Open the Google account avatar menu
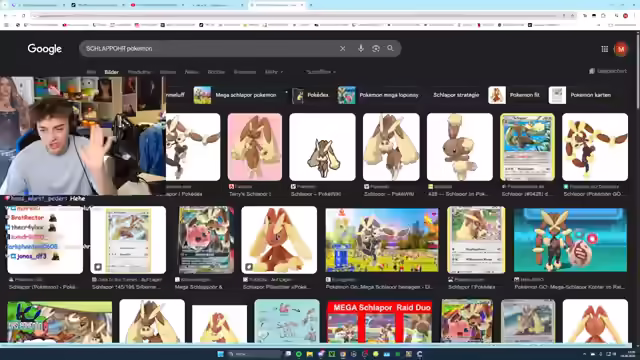640x360 pixels. coord(621,49)
